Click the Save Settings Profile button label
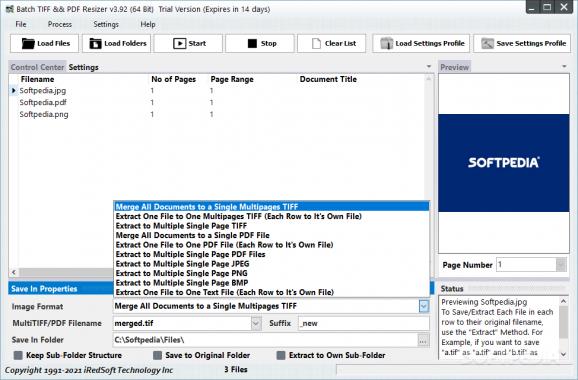Screen dimensions: 578x380 531,43
